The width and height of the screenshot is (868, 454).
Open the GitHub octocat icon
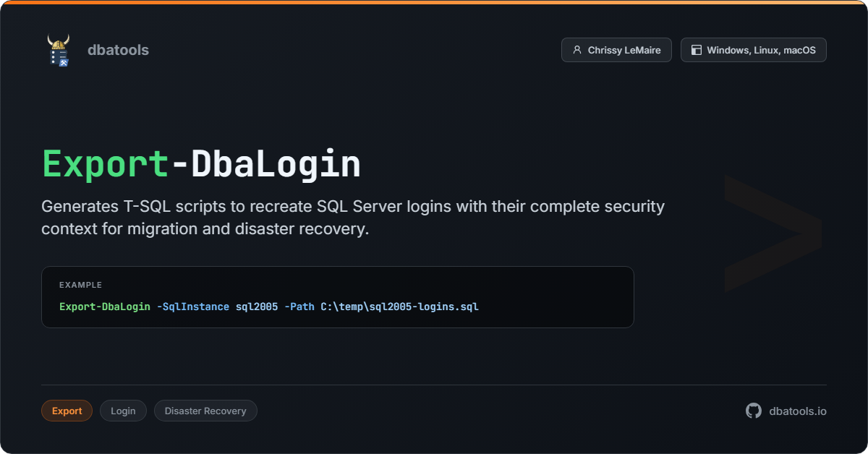(x=754, y=411)
